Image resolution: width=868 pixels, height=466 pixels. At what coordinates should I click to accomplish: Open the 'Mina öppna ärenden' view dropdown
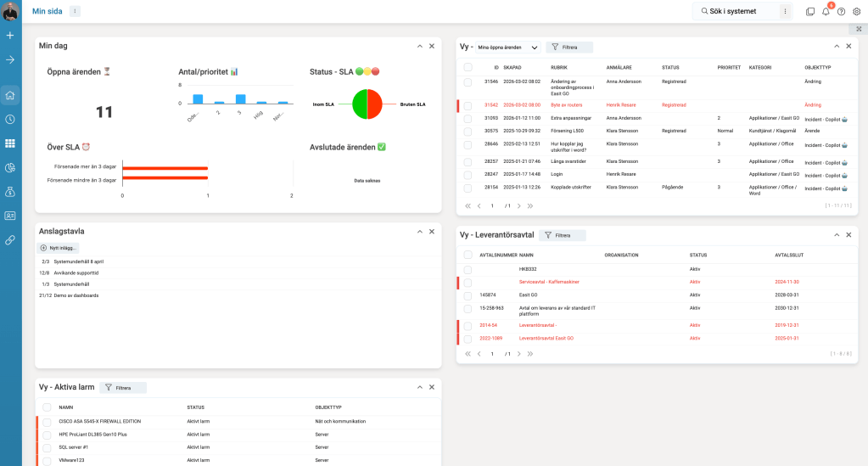[507, 48]
